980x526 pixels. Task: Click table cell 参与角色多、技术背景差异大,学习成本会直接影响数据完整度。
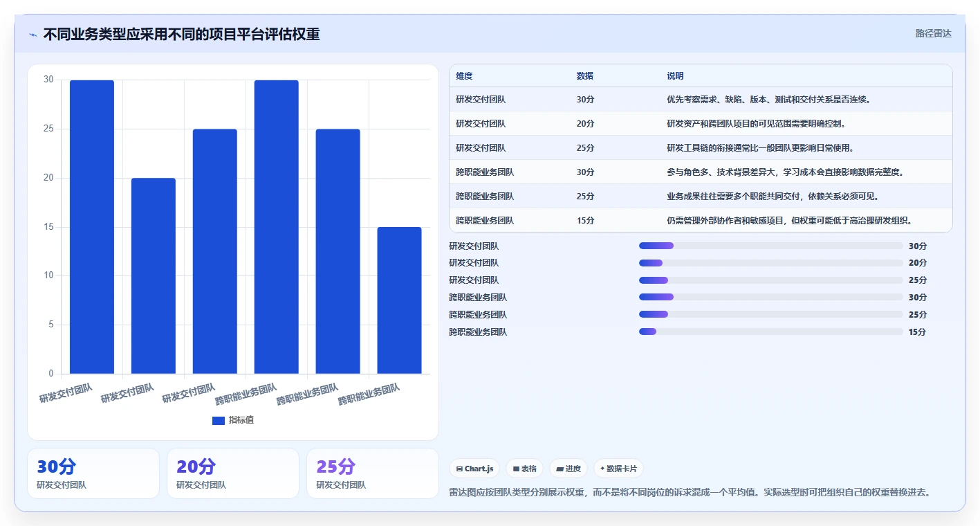pos(785,172)
